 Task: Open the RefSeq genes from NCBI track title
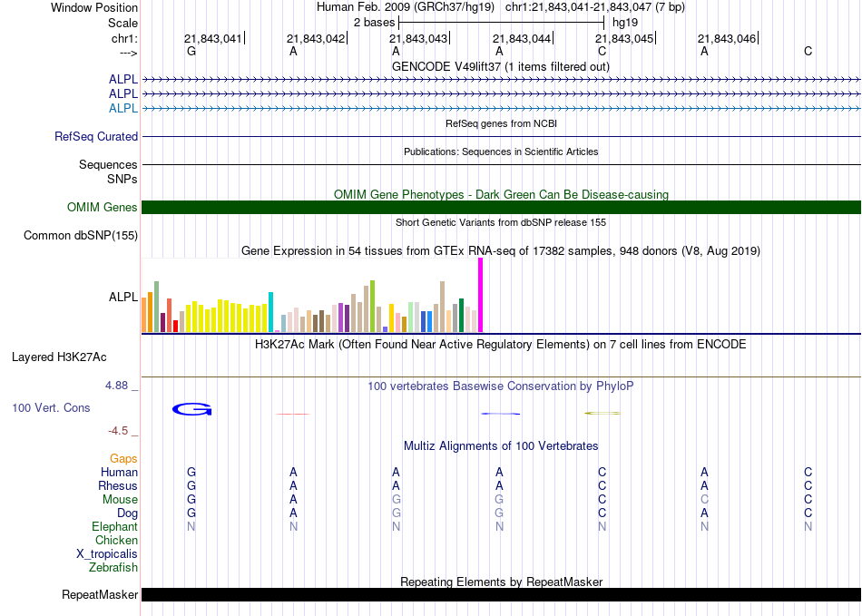(x=501, y=123)
